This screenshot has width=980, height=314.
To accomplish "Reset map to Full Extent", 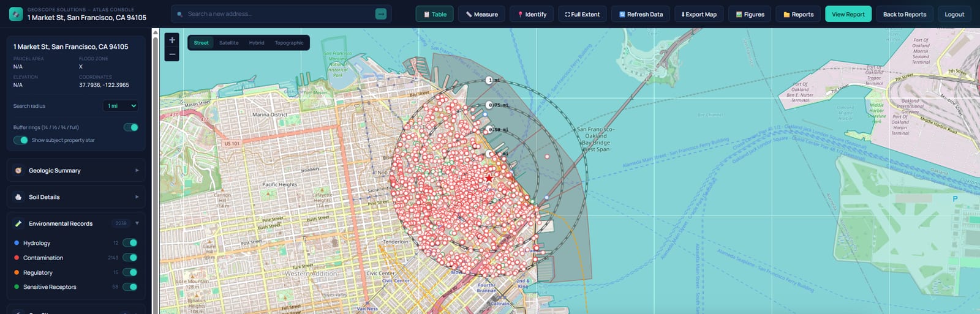I will 582,14.
